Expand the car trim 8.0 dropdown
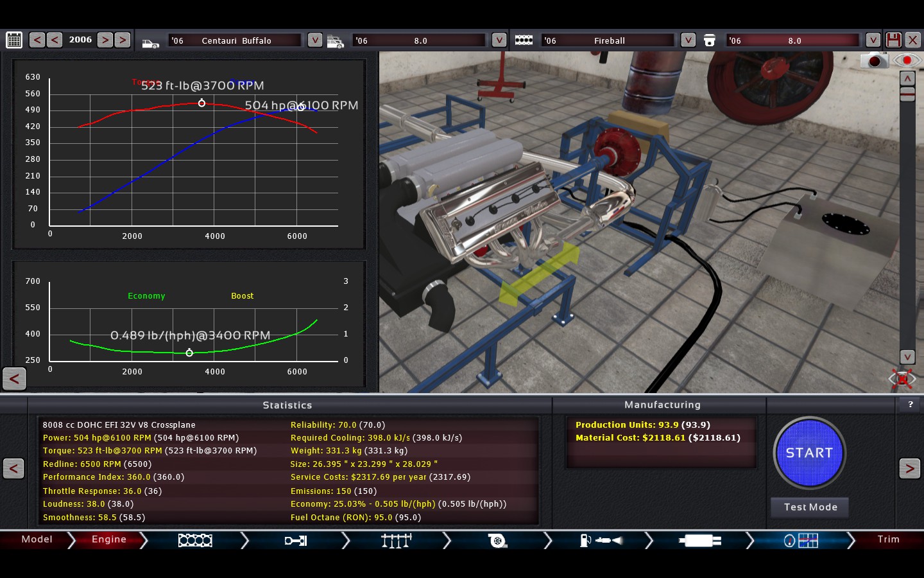The width and height of the screenshot is (924, 578). [499, 40]
